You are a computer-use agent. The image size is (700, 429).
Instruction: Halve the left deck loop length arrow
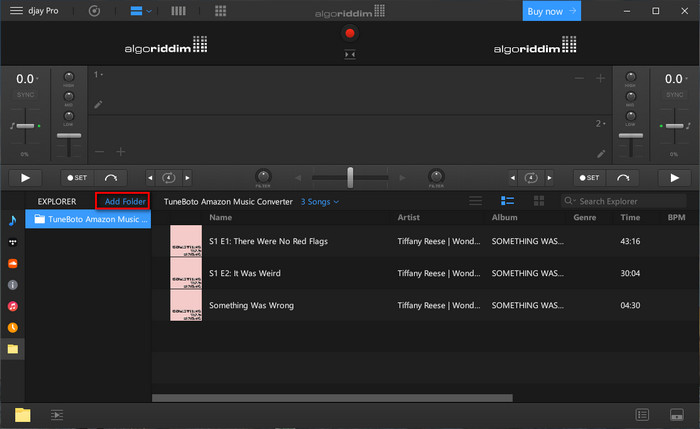click(x=150, y=178)
